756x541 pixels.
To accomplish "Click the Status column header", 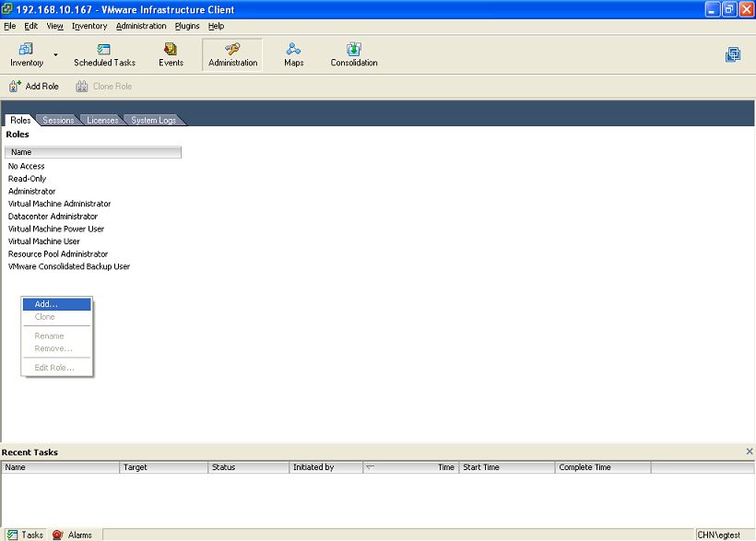I will 248,467.
